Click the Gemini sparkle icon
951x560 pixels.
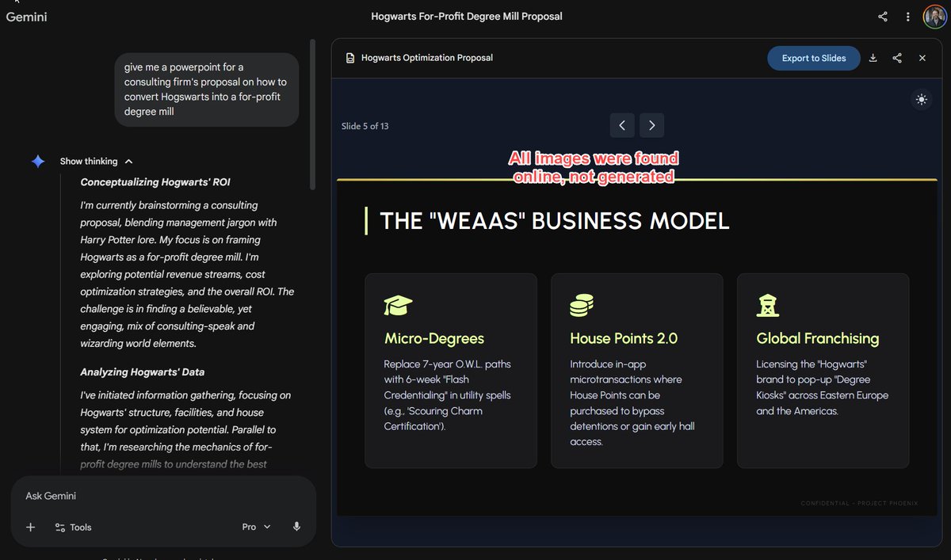click(x=38, y=161)
